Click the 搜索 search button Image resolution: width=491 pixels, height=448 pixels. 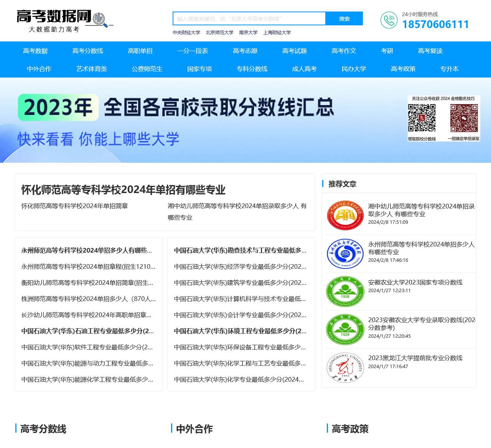(x=344, y=18)
